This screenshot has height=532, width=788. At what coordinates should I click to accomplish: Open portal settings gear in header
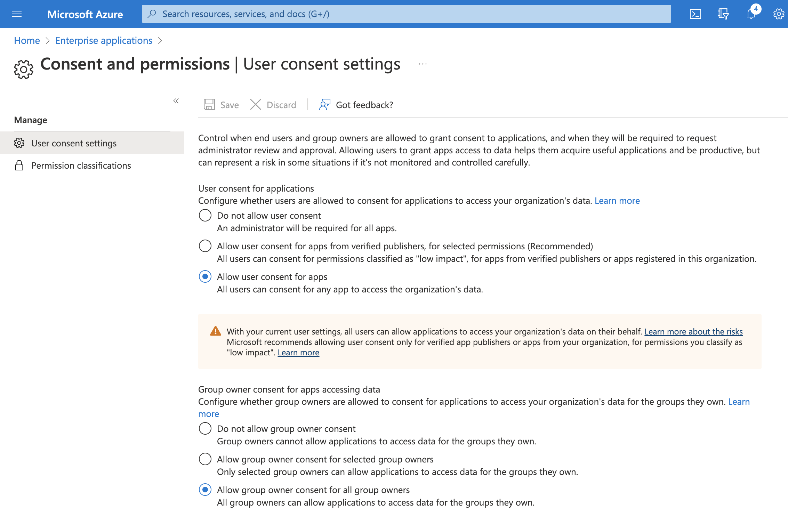pyautogui.click(x=779, y=14)
